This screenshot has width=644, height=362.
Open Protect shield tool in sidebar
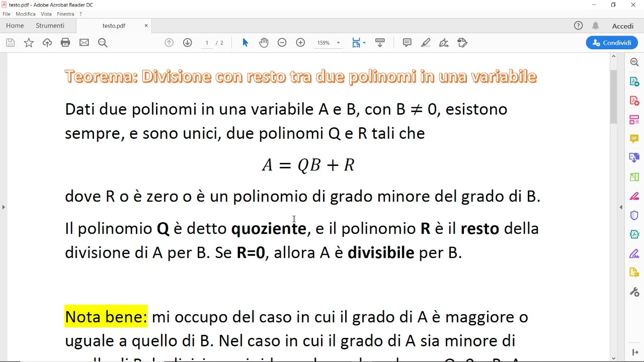pos(634,215)
